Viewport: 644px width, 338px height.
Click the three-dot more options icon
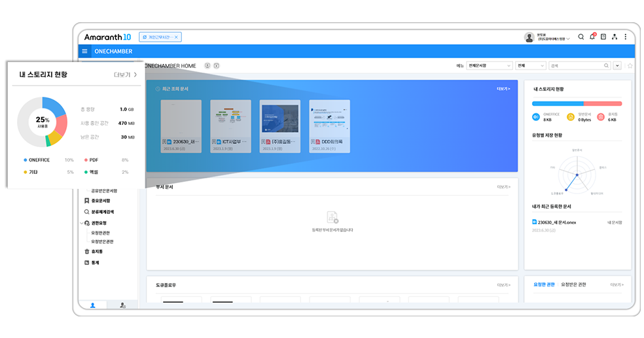click(x=625, y=37)
